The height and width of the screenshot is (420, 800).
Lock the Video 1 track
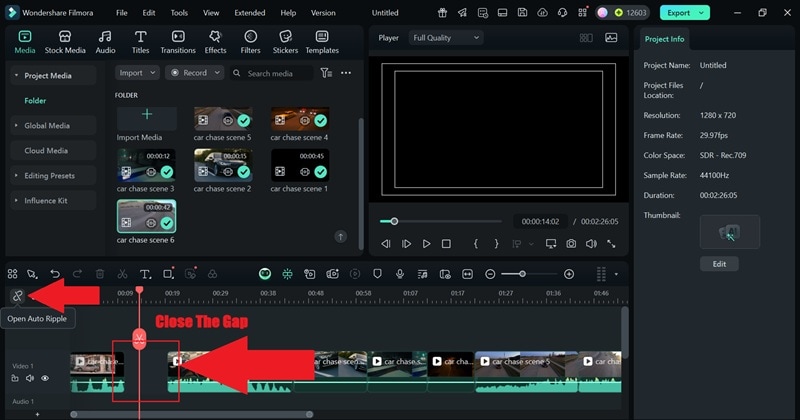[15, 378]
